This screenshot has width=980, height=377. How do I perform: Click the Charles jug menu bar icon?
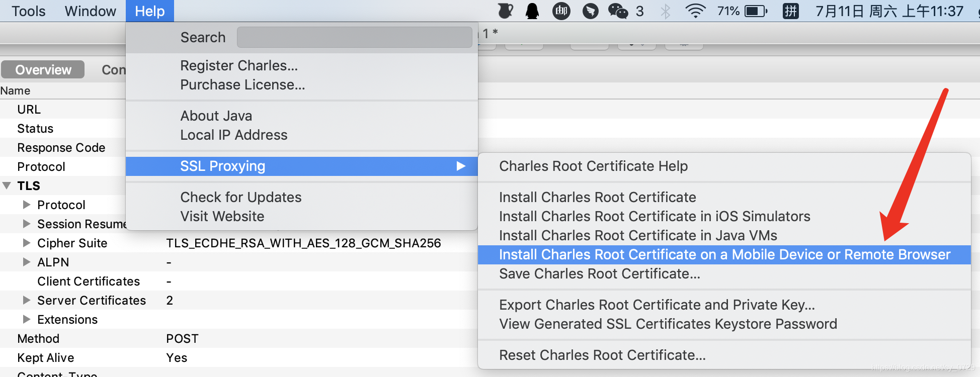click(505, 11)
